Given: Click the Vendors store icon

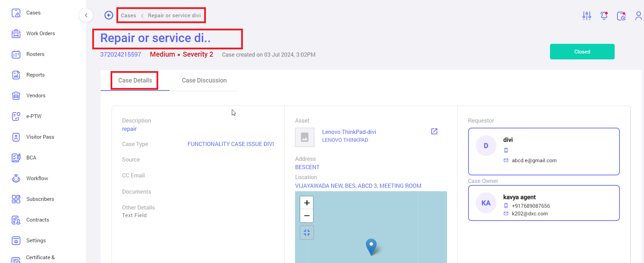Looking at the screenshot, I should (16, 96).
